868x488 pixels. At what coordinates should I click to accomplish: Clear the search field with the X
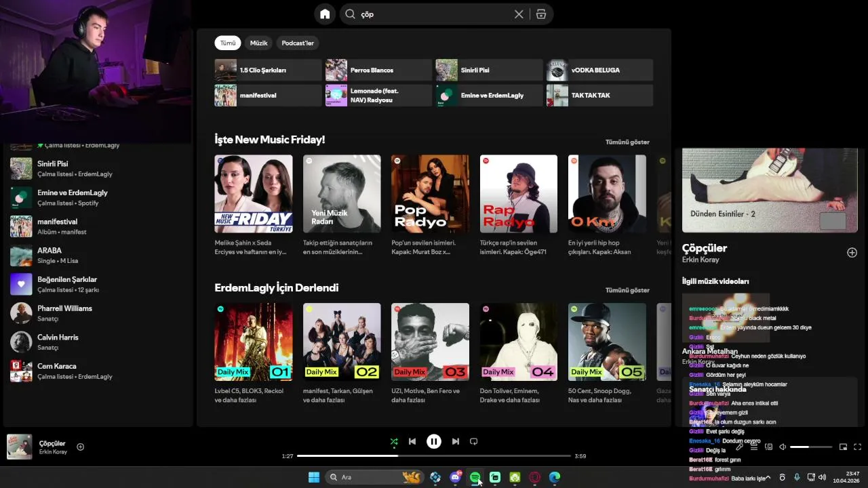tap(519, 14)
